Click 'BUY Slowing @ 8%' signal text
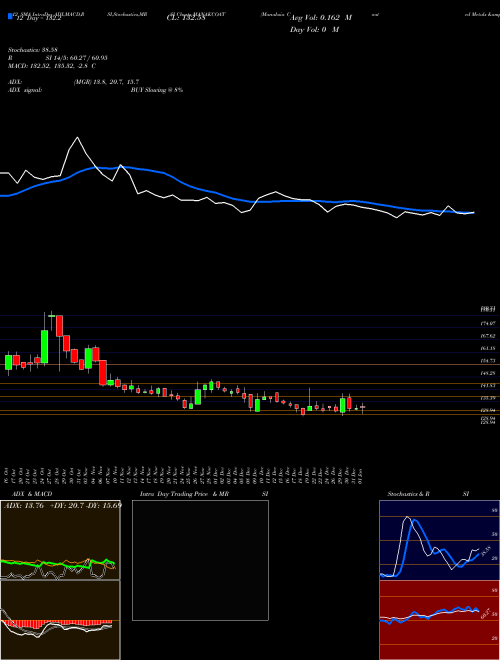Image resolution: width=500 pixels, height=660 pixels. click(x=157, y=90)
